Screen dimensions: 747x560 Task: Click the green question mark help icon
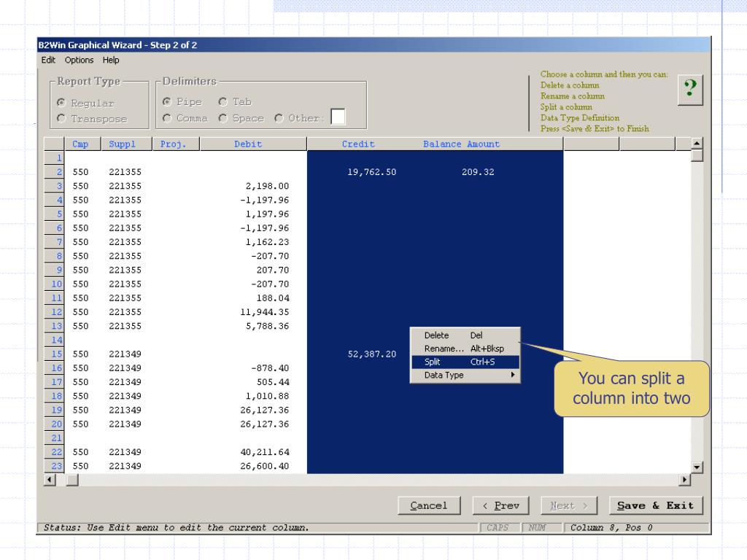click(x=690, y=90)
